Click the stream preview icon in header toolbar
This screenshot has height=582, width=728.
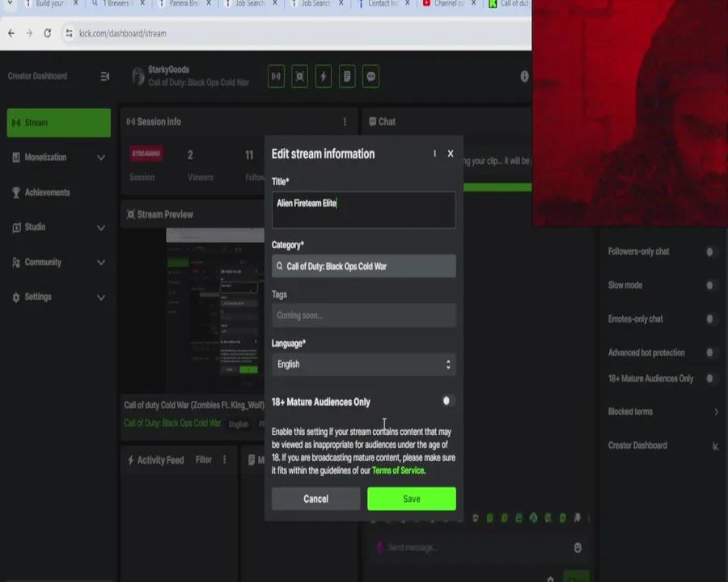[x=300, y=77]
